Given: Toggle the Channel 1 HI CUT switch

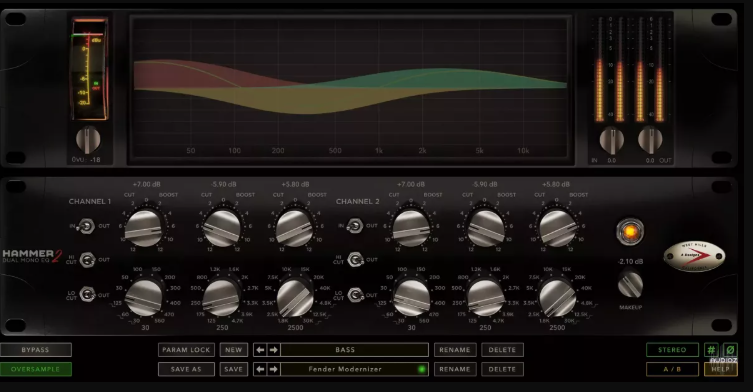Looking at the screenshot, I should coord(87,260).
